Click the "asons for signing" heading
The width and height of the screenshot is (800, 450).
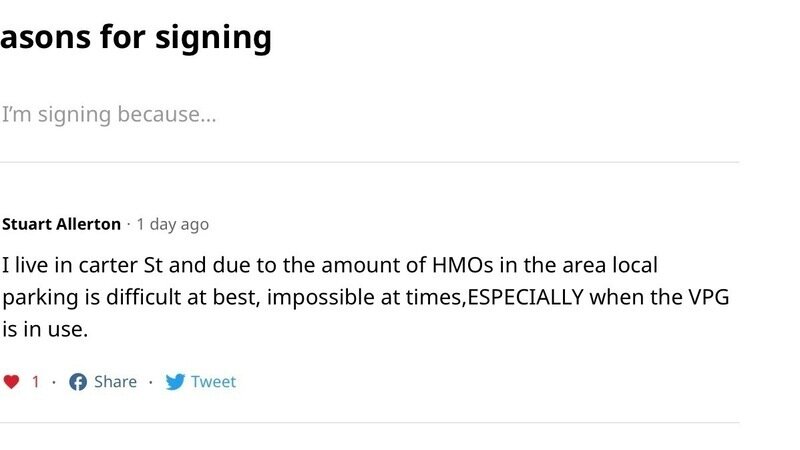coord(135,37)
